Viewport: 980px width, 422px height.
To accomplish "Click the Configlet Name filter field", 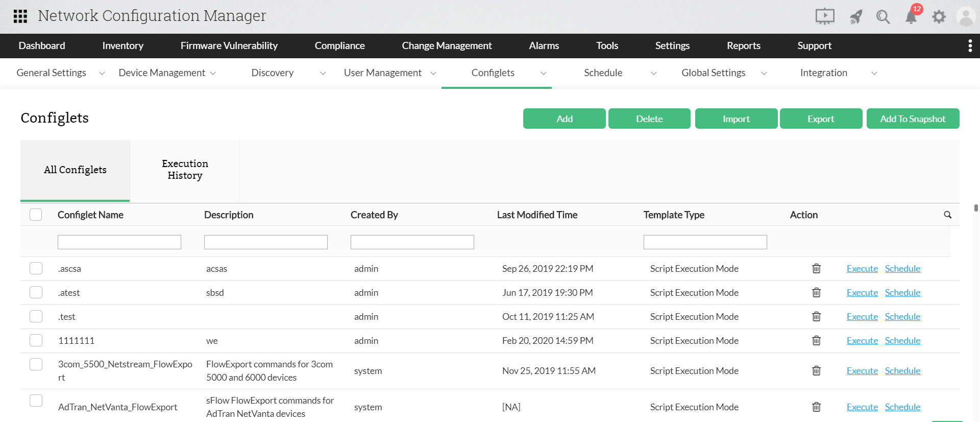I will (x=119, y=242).
